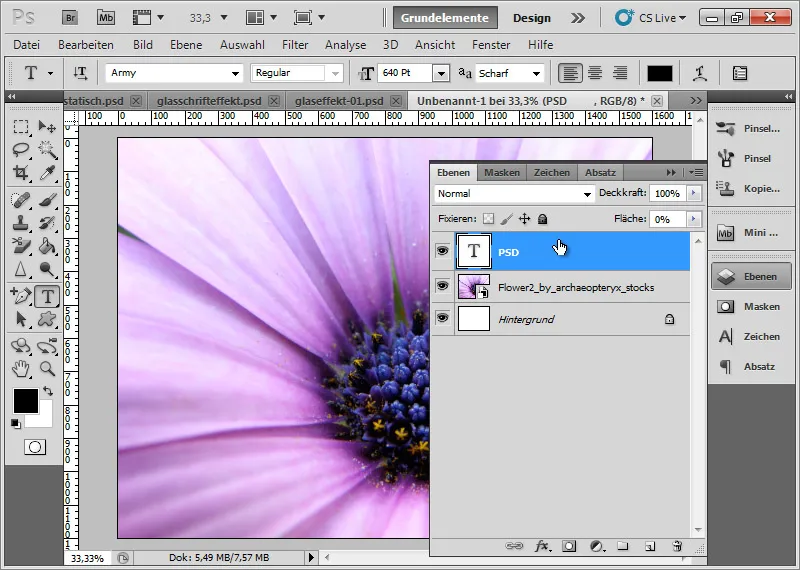Select the Dodge tool
800x570 pixels.
pyautogui.click(x=47, y=269)
